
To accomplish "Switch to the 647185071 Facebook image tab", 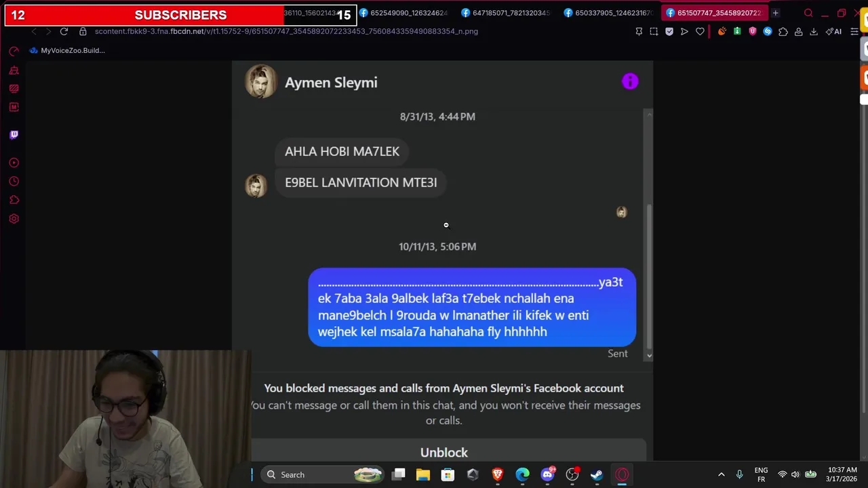I will [506, 13].
